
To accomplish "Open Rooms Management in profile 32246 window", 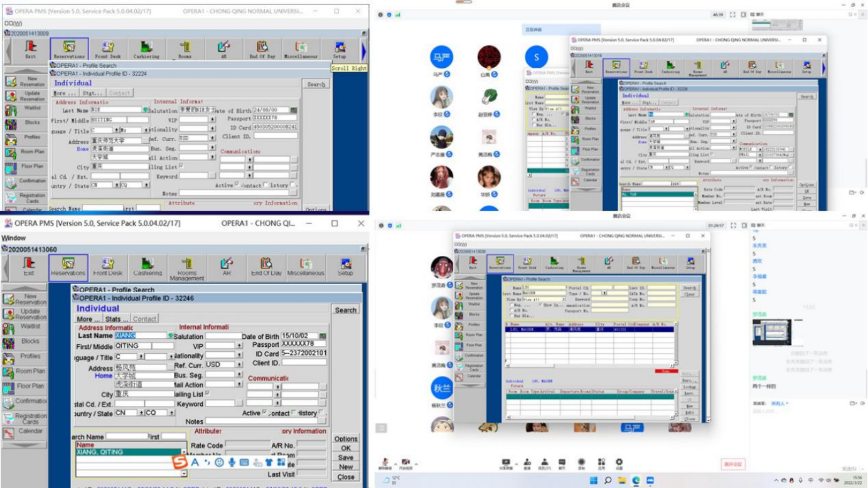I will [187, 268].
